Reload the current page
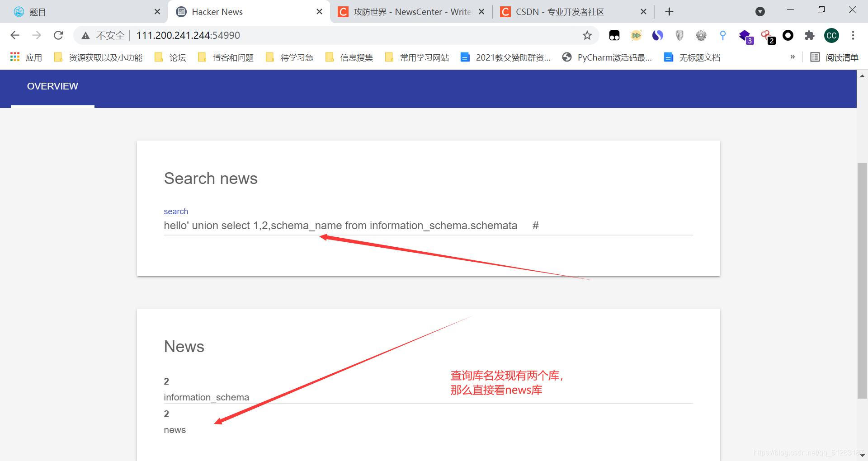The height and width of the screenshot is (461, 868). click(58, 35)
